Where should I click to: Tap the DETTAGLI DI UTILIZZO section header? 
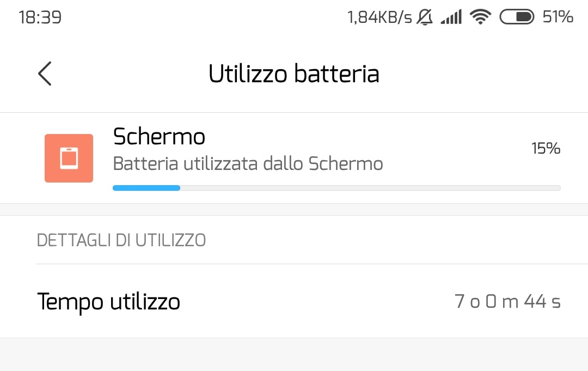pos(121,240)
